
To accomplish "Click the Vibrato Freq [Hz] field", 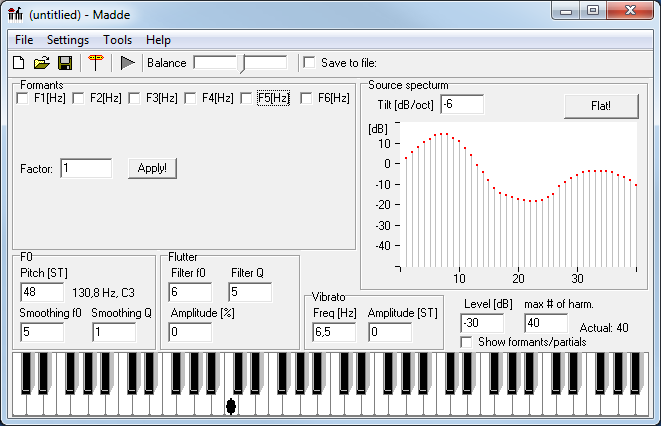I will click(x=333, y=332).
